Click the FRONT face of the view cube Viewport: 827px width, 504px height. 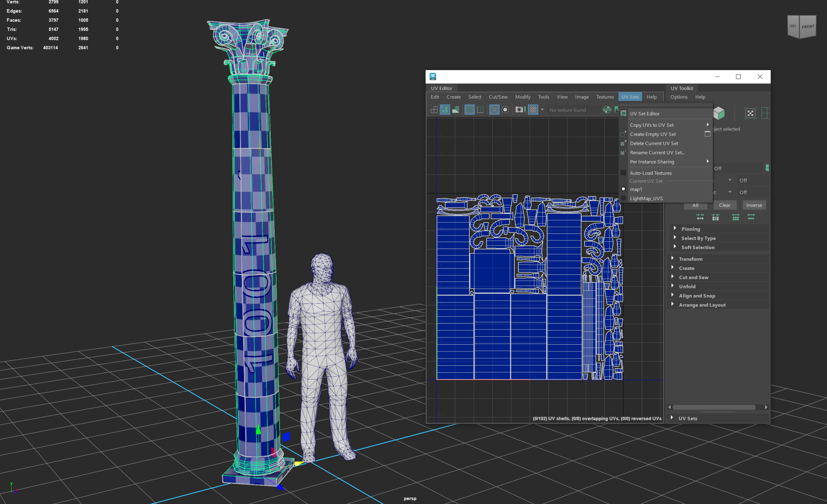point(808,27)
